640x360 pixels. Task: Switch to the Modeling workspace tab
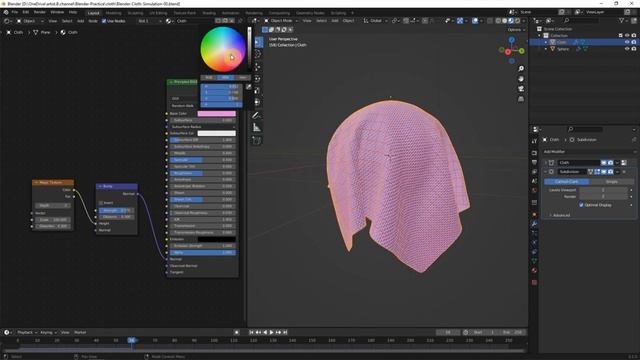113,13
